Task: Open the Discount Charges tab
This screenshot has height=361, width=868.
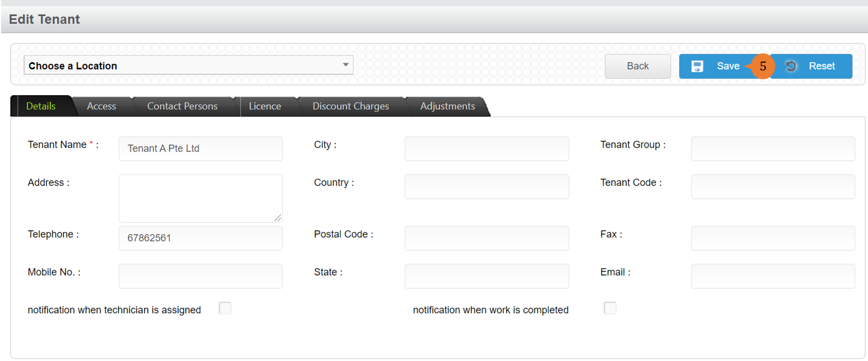Action: pos(351,106)
